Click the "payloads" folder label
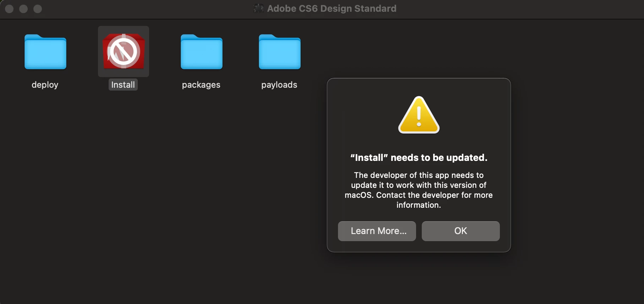The image size is (644, 304). coord(279,85)
